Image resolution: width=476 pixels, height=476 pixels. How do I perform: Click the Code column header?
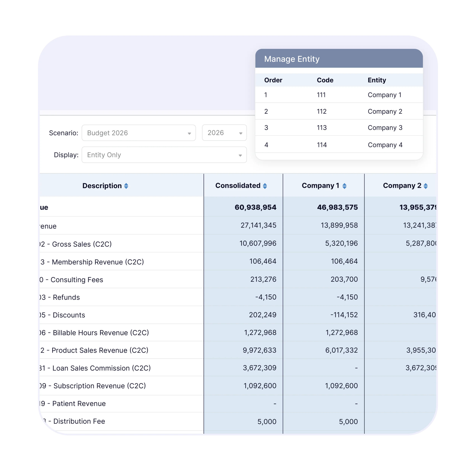[x=325, y=80]
